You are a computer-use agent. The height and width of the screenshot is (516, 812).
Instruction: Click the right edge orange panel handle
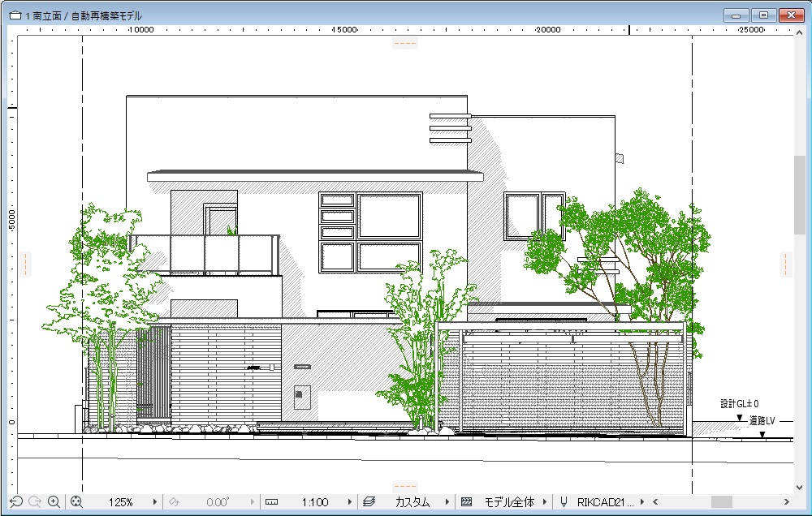pos(786,264)
